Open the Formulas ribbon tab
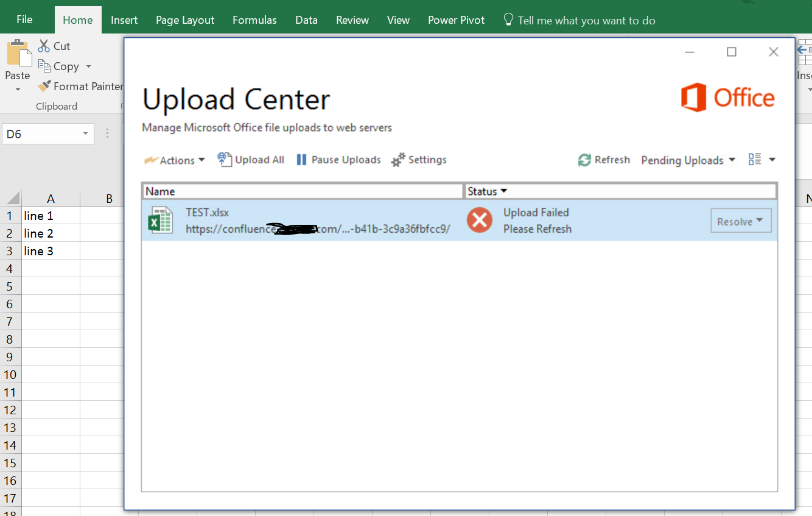 (x=254, y=20)
